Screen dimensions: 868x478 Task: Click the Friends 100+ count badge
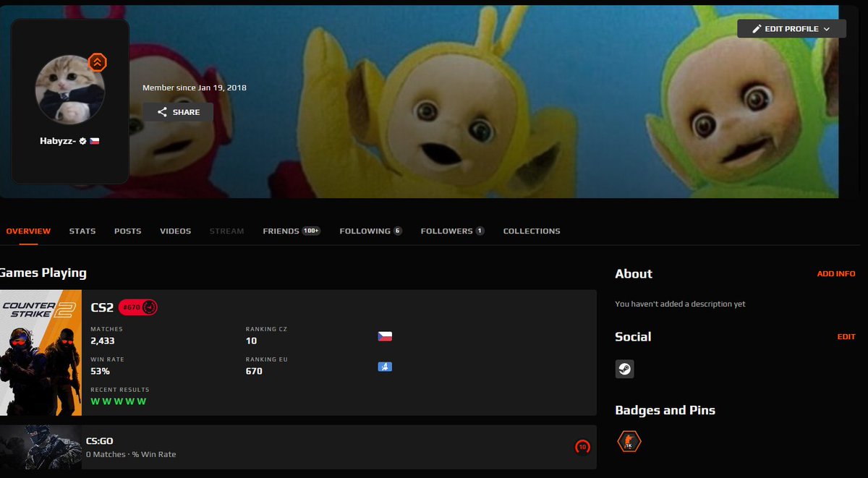click(x=312, y=231)
